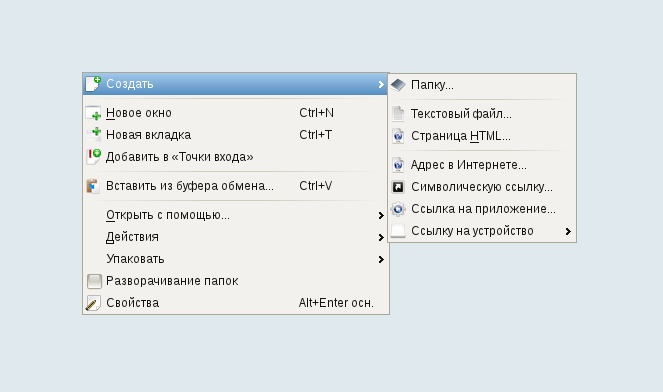The height and width of the screenshot is (392, 663).
Task: Create a Страница HTML
Action: 482,136
